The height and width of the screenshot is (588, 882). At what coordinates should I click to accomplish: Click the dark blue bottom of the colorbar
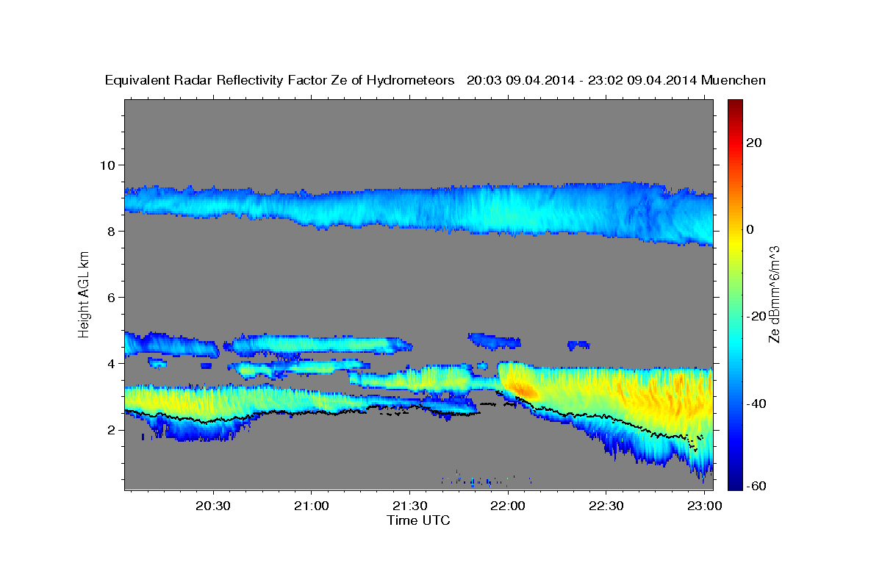pyautogui.click(x=735, y=483)
